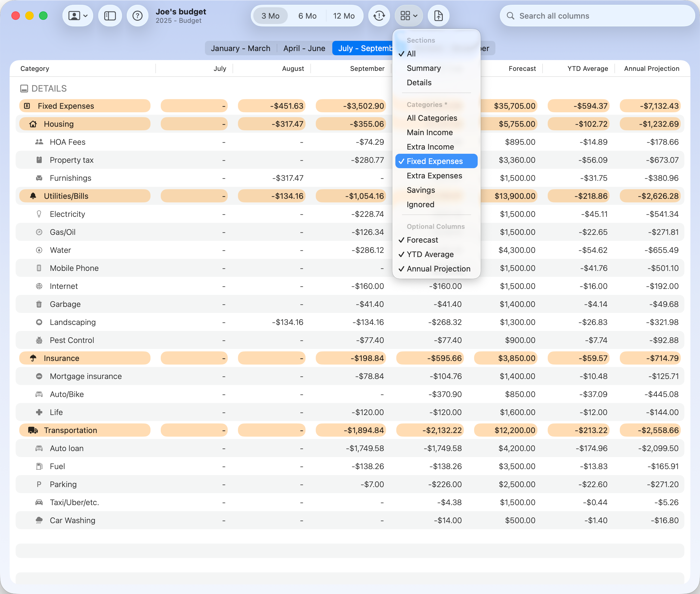The height and width of the screenshot is (594, 700).
Task: Select the 12 Mo range button
Action: click(344, 16)
